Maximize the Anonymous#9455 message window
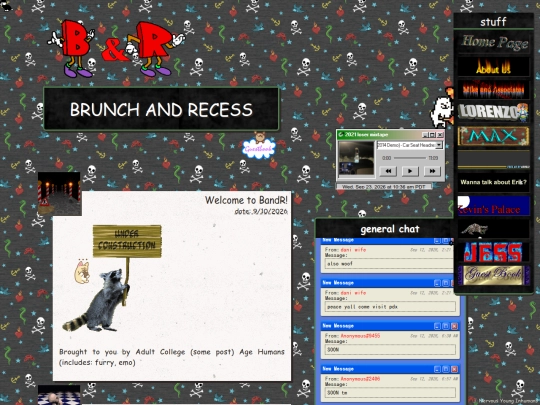Image resolution: width=540 pixels, height=405 pixels. click(x=445, y=326)
